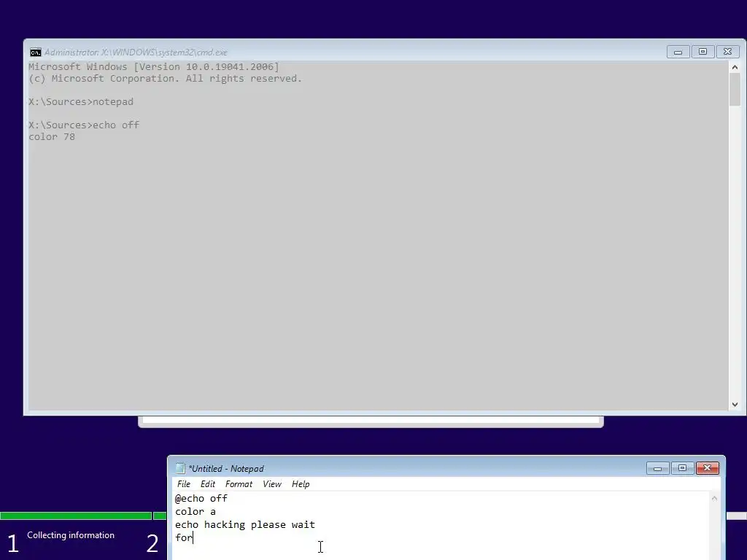Click 'echo hacking please wait' line in Notepad
The width and height of the screenshot is (747, 560).
(245, 524)
